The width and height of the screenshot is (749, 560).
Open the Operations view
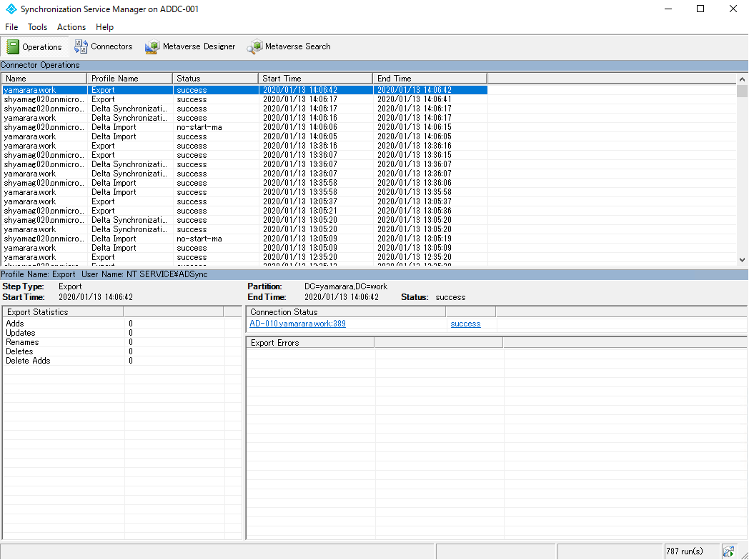(x=35, y=46)
